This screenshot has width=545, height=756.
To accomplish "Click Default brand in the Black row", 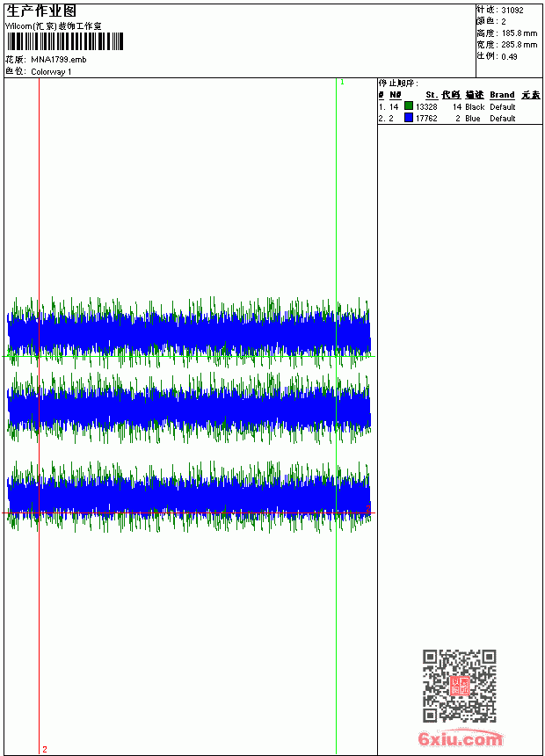I will pos(503,107).
